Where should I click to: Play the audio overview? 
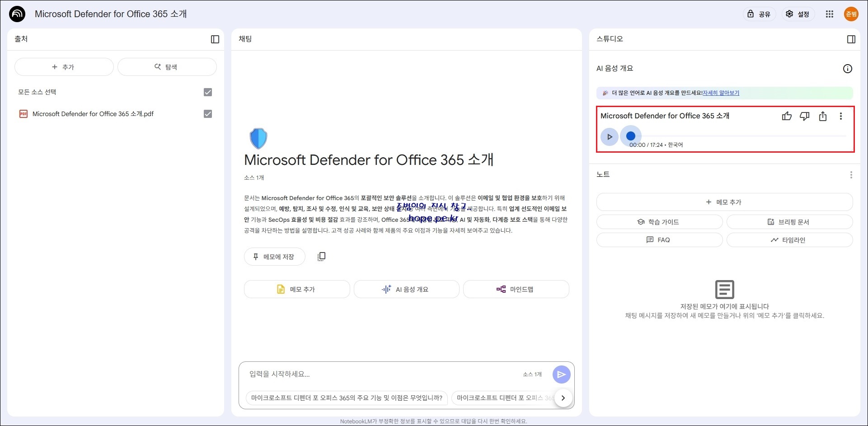click(610, 136)
